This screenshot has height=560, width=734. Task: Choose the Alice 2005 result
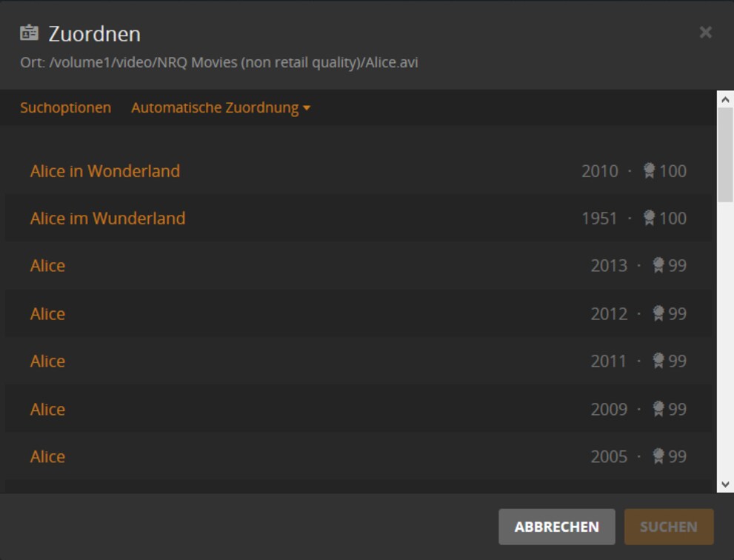pyautogui.click(x=358, y=456)
